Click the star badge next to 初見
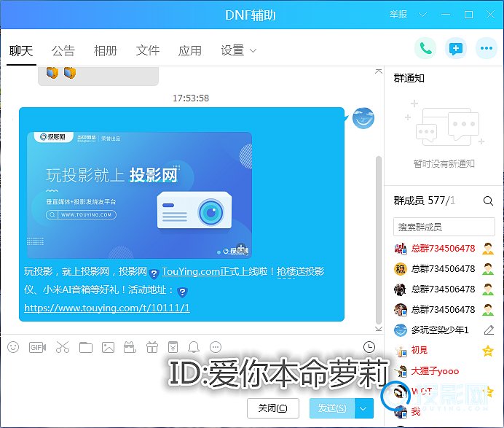This screenshot has width=504, height=428. click(488, 351)
